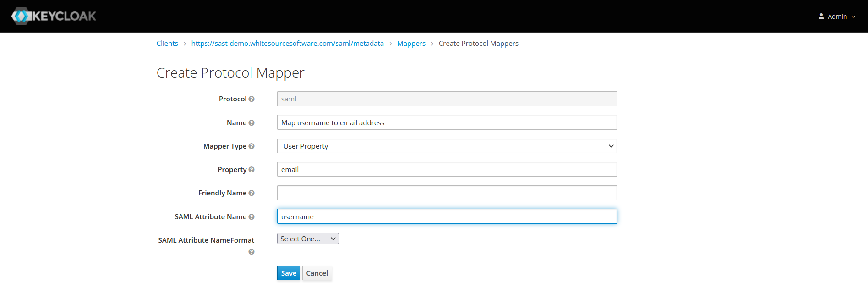Click the Property field containing email
Viewport: 868px width, 294px height.
tap(447, 169)
